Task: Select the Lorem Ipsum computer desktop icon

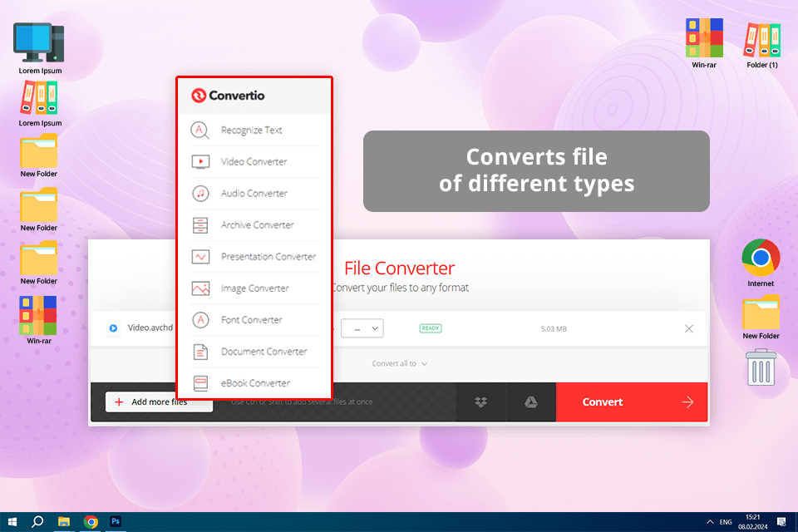Action: click(x=40, y=48)
